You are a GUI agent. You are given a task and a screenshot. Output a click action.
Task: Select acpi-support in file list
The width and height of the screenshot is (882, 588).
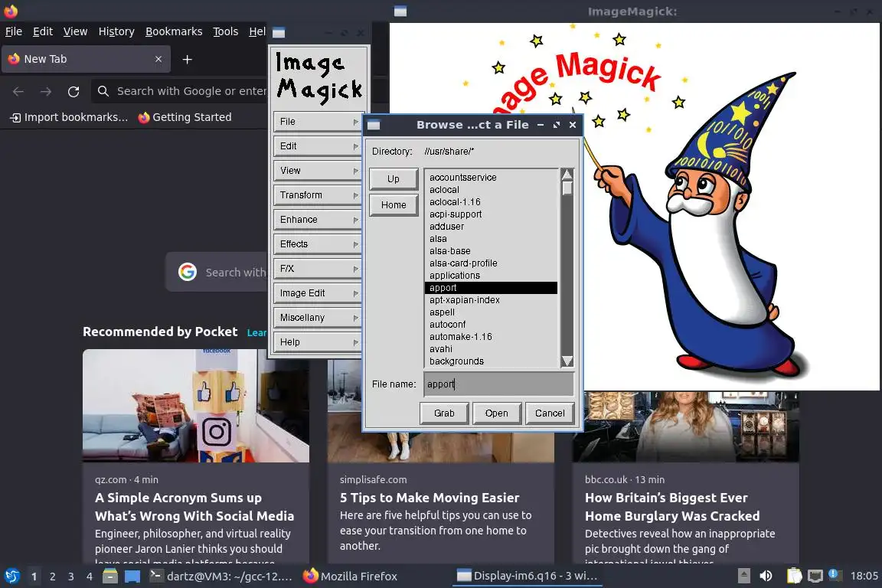coord(491,214)
